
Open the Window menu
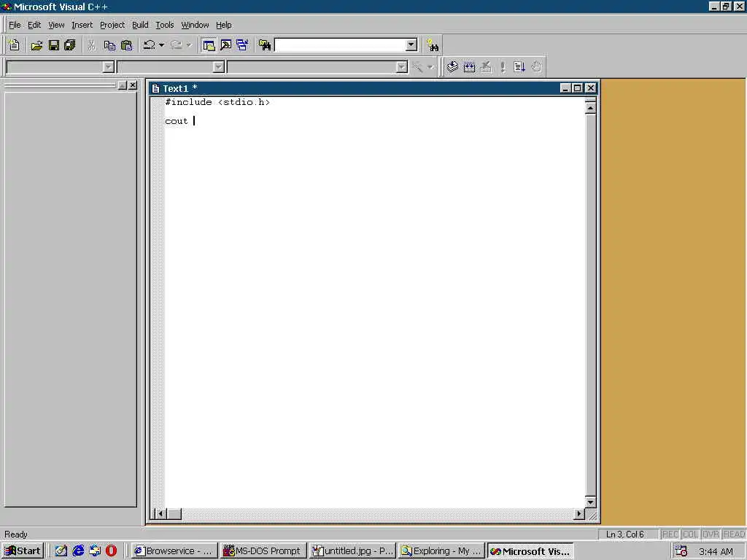click(x=195, y=25)
